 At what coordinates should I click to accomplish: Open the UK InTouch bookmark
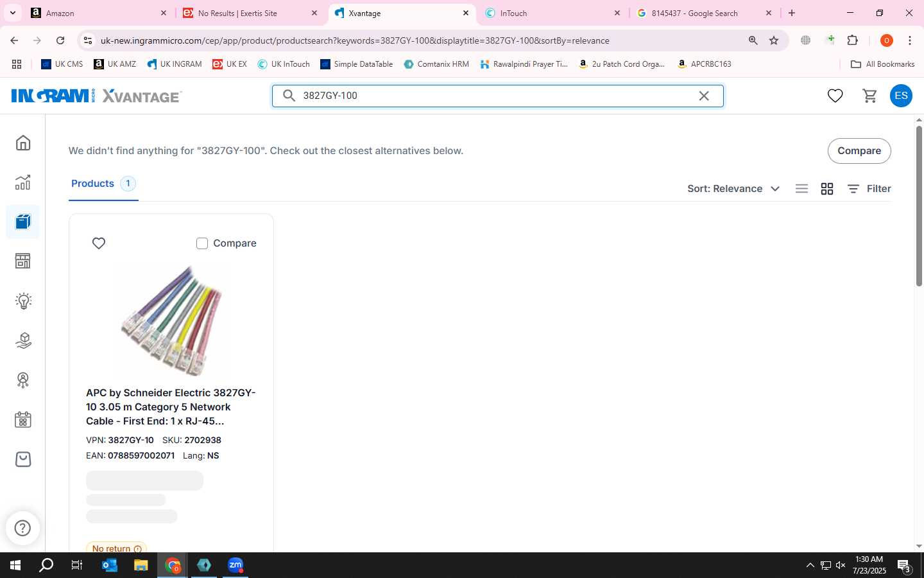click(x=284, y=64)
